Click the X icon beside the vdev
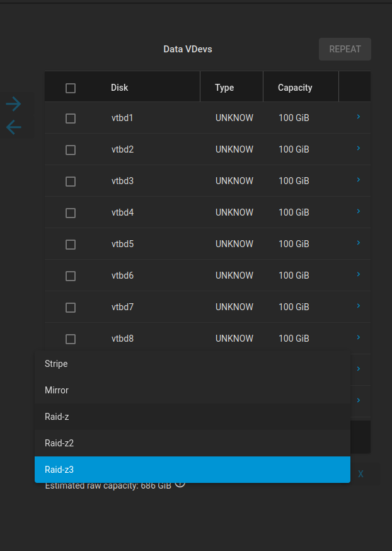This screenshot has height=551, width=392. 360,473
